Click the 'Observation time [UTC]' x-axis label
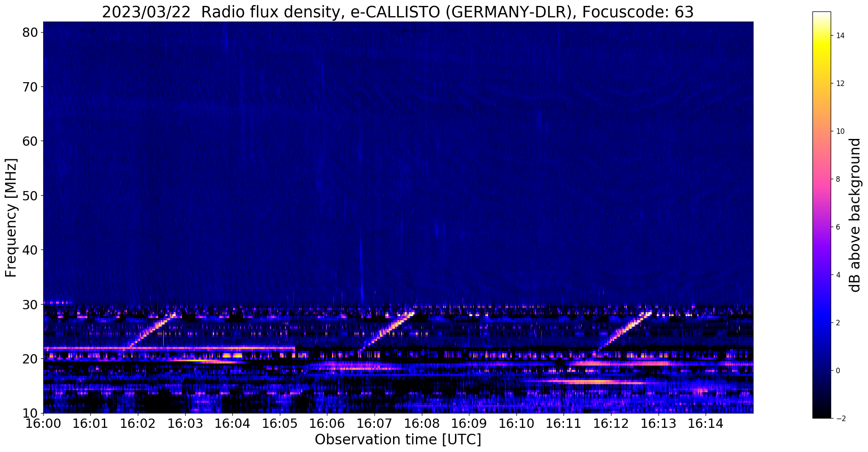 398,440
